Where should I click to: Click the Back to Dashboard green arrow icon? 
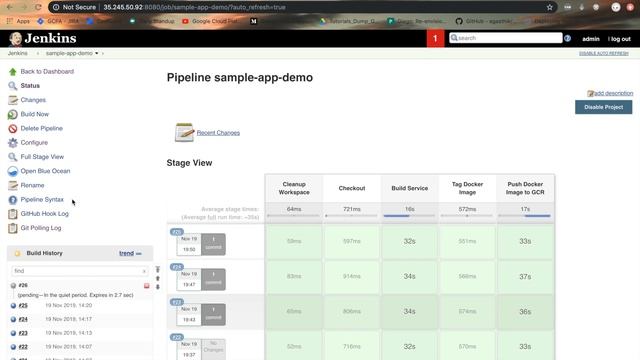point(13,72)
